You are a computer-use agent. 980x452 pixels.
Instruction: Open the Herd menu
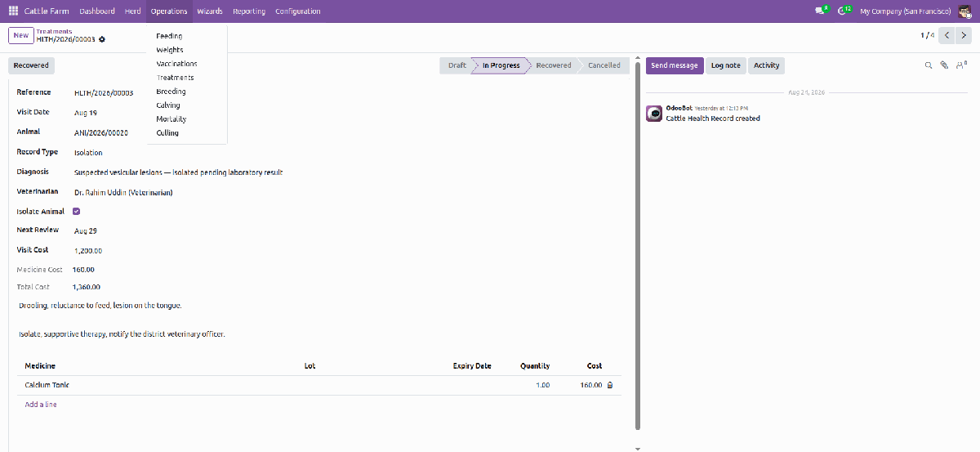coord(132,11)
